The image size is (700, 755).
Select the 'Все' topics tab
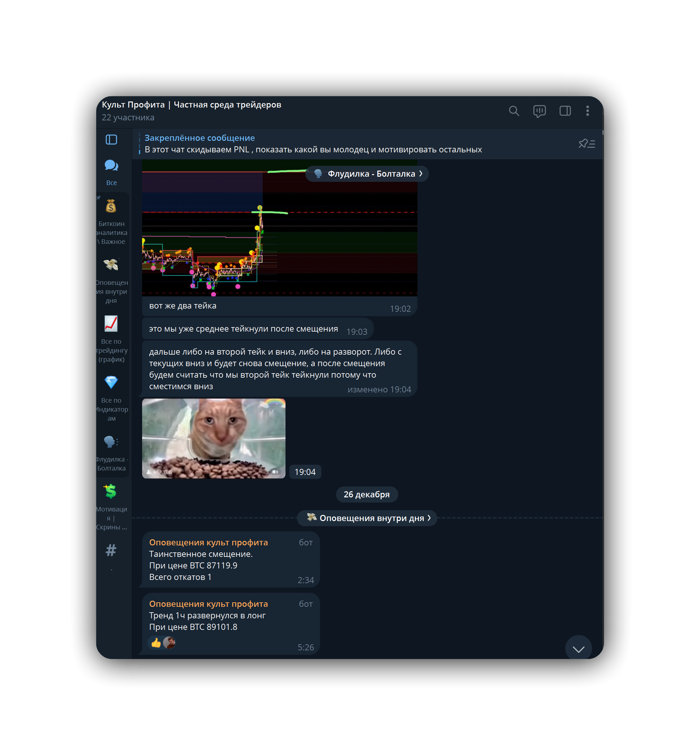pos(111,172)
